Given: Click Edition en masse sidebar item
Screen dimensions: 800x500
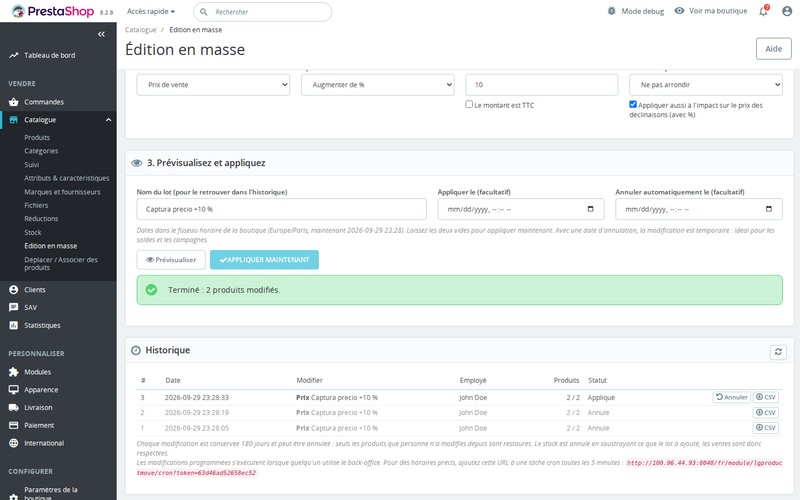Looking at the screenshot, I should point(51,246).
